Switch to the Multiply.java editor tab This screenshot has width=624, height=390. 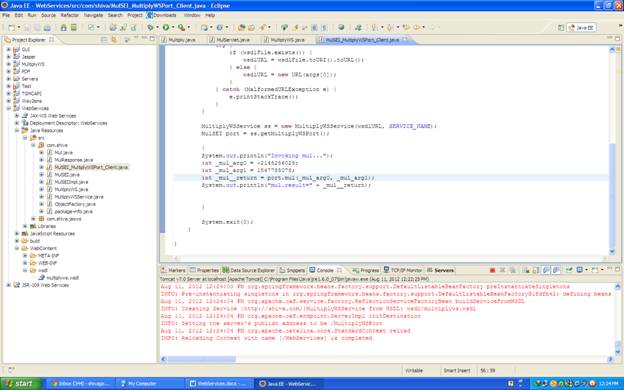click(181, 40)
